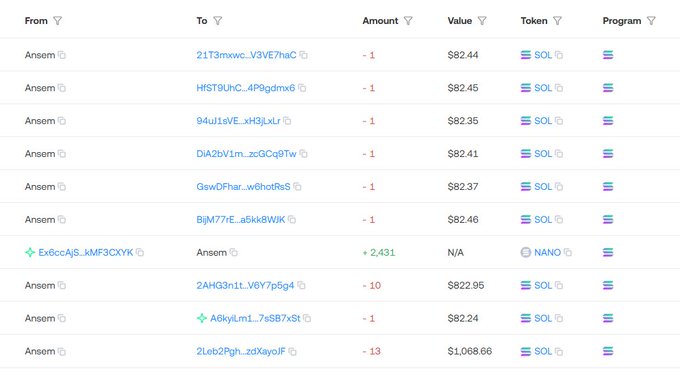Screen dimensions: 680x375
Task: Click the Amount column header
Action: pyautogui.click(x=380, y=21)
